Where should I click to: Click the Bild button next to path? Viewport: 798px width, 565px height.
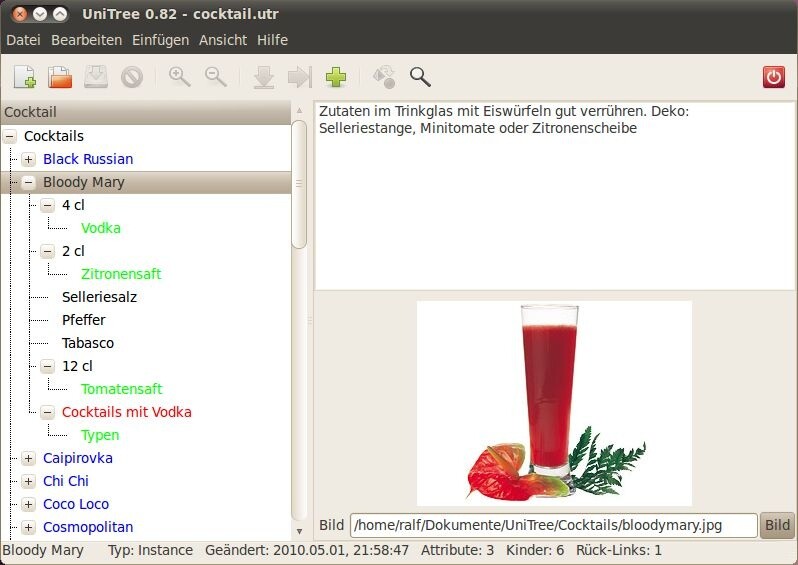777,525
